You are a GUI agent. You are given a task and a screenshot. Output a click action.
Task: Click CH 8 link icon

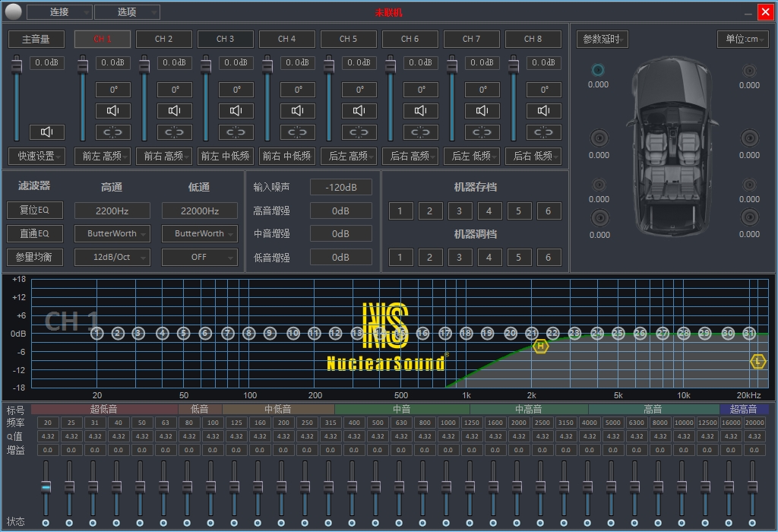coord(544,132)
